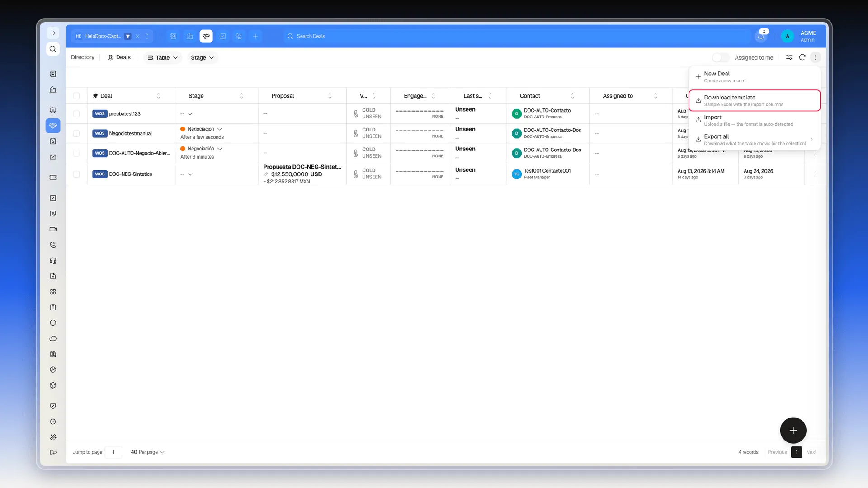Sort by the Deal column
Screen dimensions: 868x488
point(158,96)
